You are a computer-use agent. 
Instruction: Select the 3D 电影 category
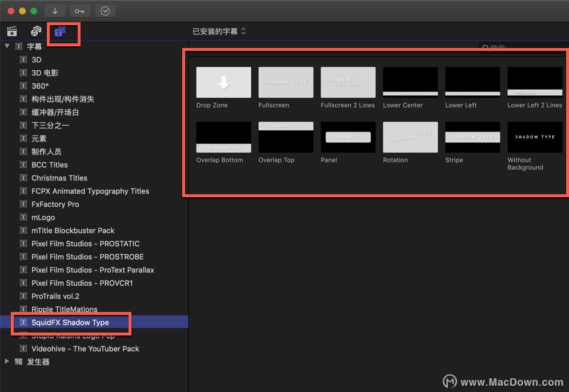94,73
